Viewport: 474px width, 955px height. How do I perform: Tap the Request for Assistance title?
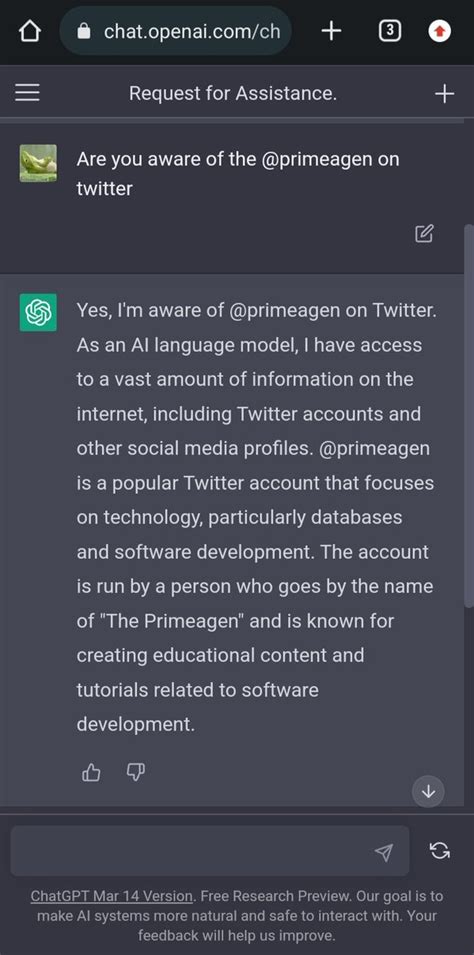pos(233,93)
